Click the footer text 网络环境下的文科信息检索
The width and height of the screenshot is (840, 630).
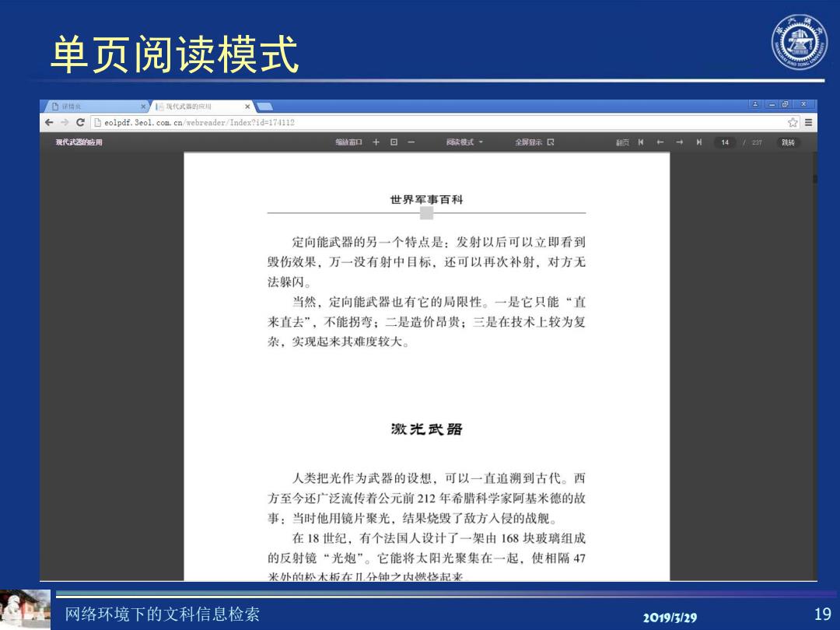(x=163, y=614)
